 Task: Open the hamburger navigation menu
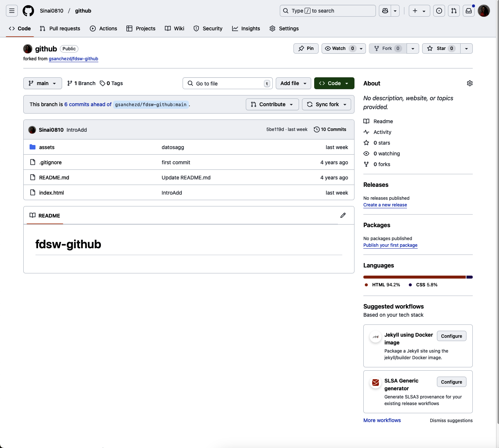[12, 11]
